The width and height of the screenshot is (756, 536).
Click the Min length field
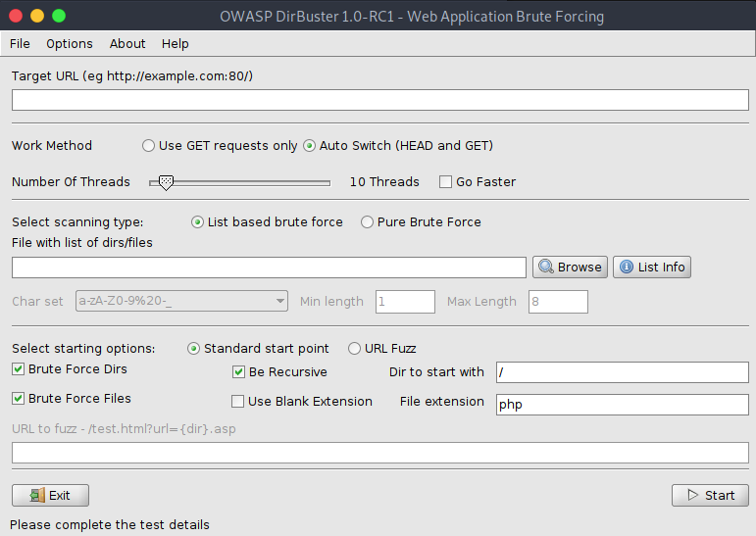click(406, 302)
